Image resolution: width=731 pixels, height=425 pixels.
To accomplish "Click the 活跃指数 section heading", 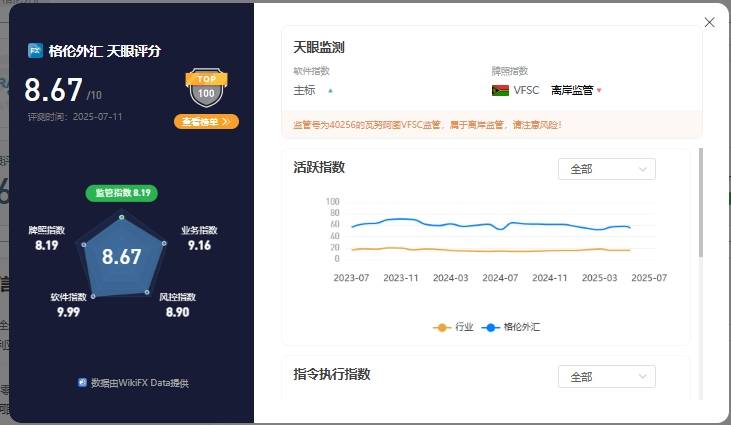I will tap(319, 167).
